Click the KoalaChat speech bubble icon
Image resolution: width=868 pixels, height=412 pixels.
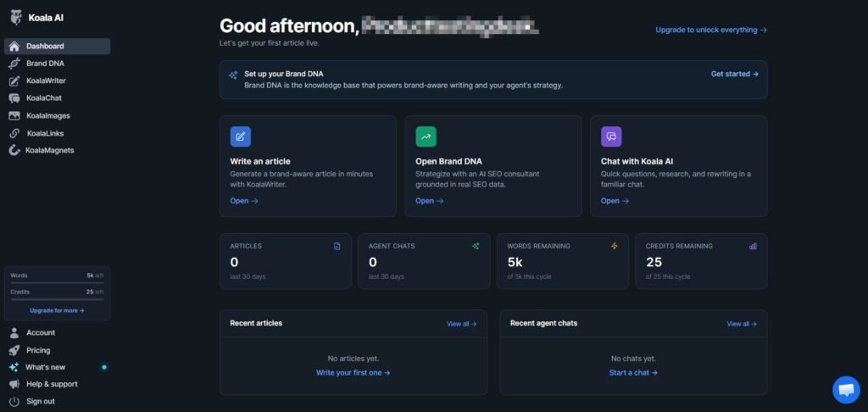(x=14, y=98)
